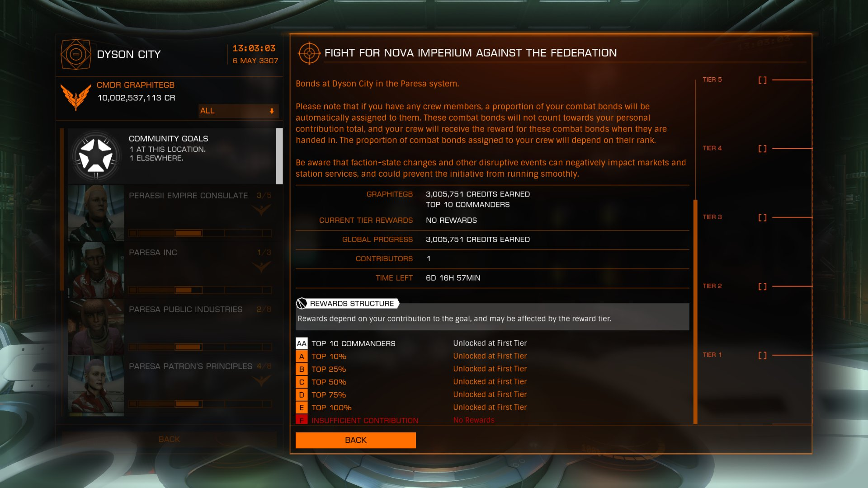Image resolution: width=868 pixels, height=488 pixels.
Task: Click the Peraesii Empire Consulate agent portrait
Action: 96,213
